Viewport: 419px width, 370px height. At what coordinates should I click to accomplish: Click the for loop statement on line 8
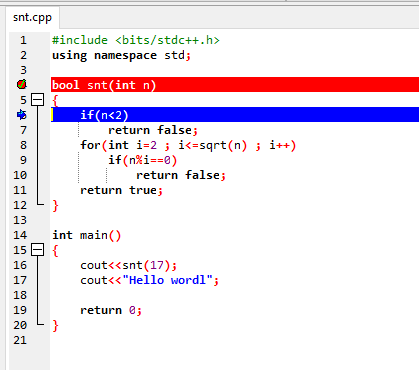188,145
